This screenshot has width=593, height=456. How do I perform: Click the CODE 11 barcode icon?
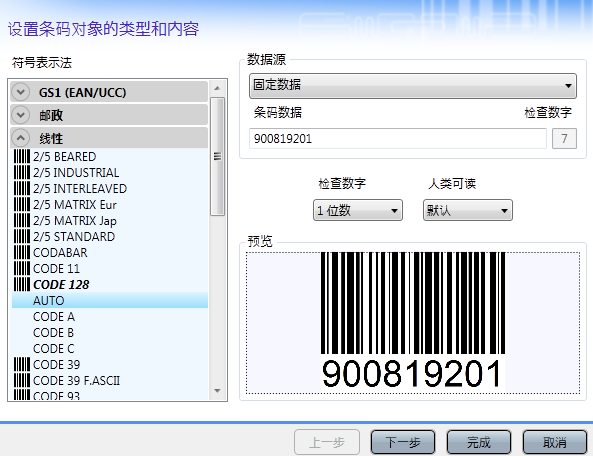click(22, 268)
